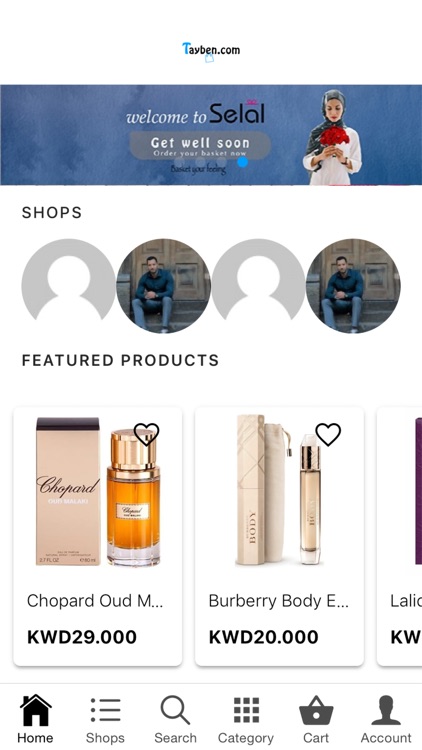Click the Tayben.com logo

pyautogui.click(x=211, y=51)
